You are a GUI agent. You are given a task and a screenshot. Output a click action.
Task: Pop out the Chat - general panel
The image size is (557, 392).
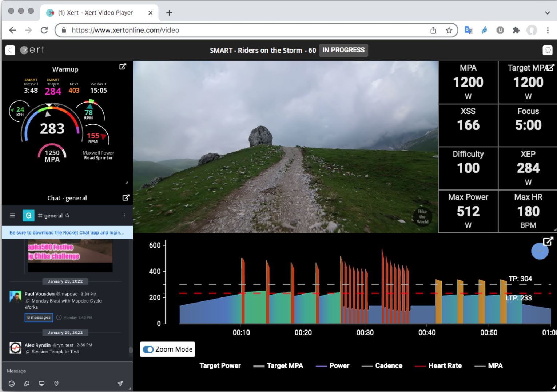[126, 198]
